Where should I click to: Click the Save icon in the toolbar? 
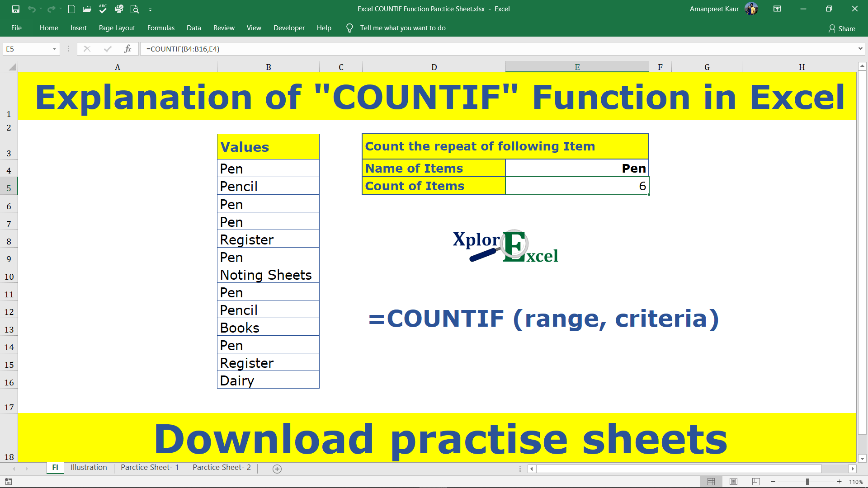click(x=15, y=8)
